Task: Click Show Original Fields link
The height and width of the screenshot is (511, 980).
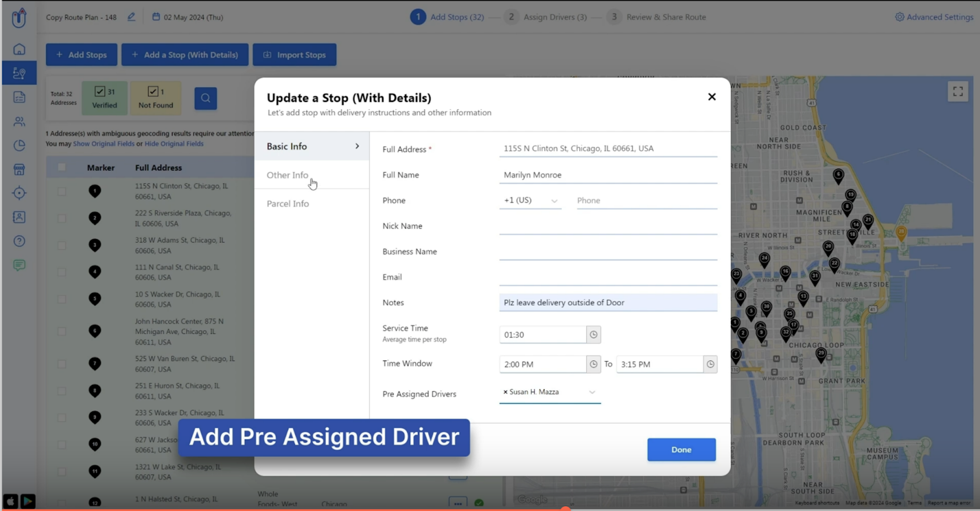Action: pyautogui.click(x=104, y=144)
